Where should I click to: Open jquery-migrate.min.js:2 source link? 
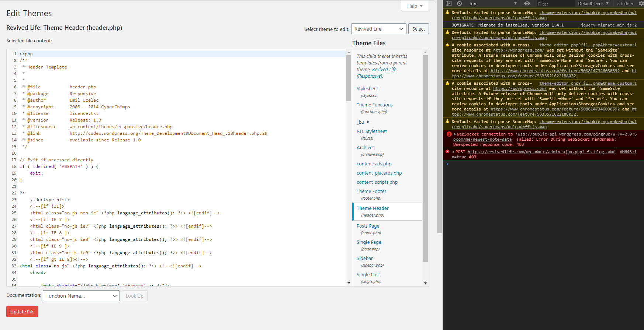609,25
